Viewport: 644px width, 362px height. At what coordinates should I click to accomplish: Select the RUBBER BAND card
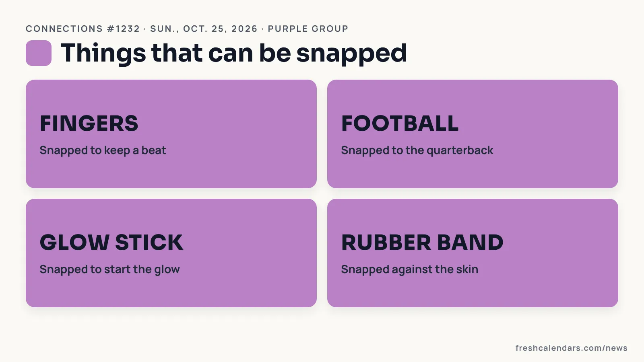tap(473, 253)
